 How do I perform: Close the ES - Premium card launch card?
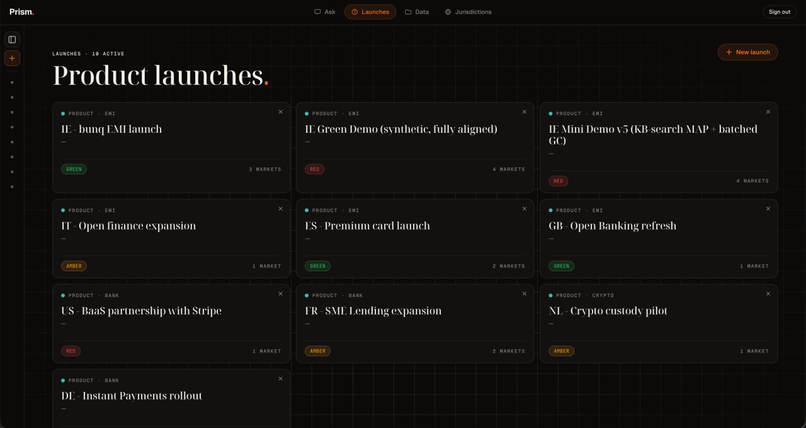[524, 209]
